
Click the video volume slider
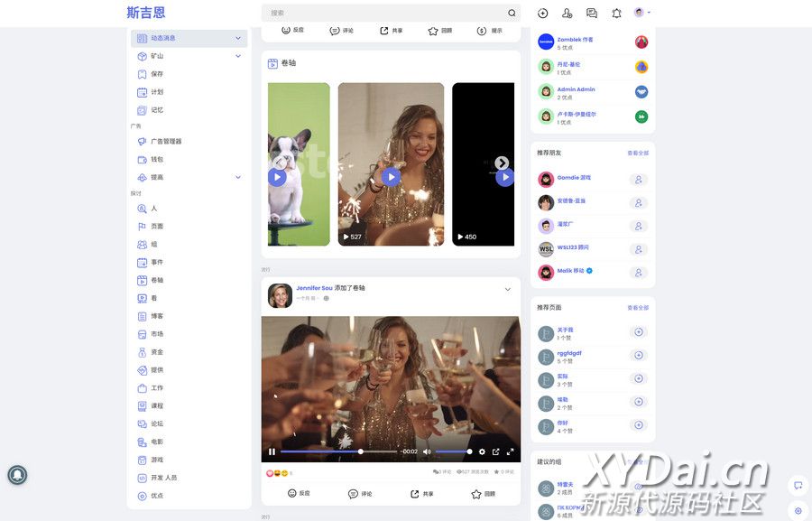[x=453, y=451]
